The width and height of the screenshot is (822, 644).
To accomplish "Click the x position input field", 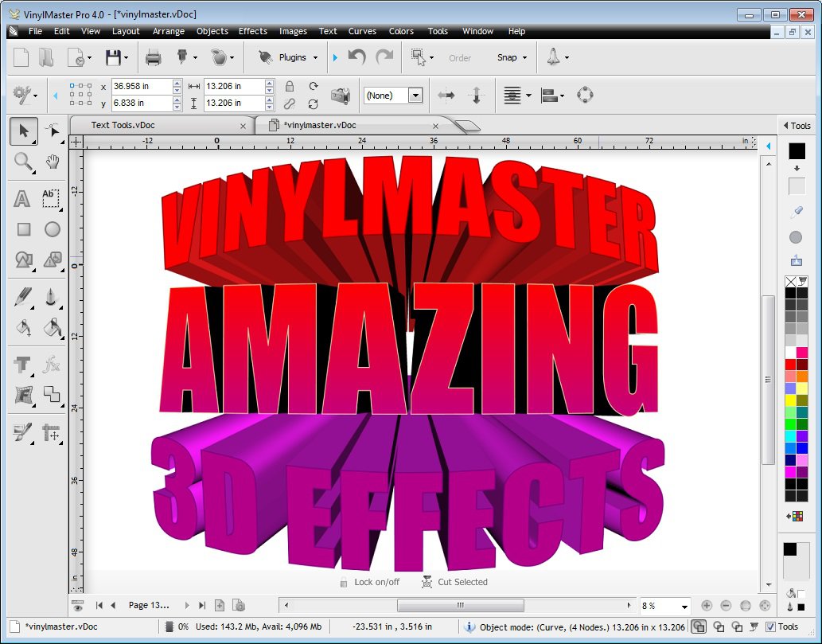I will tap(142, 86).
